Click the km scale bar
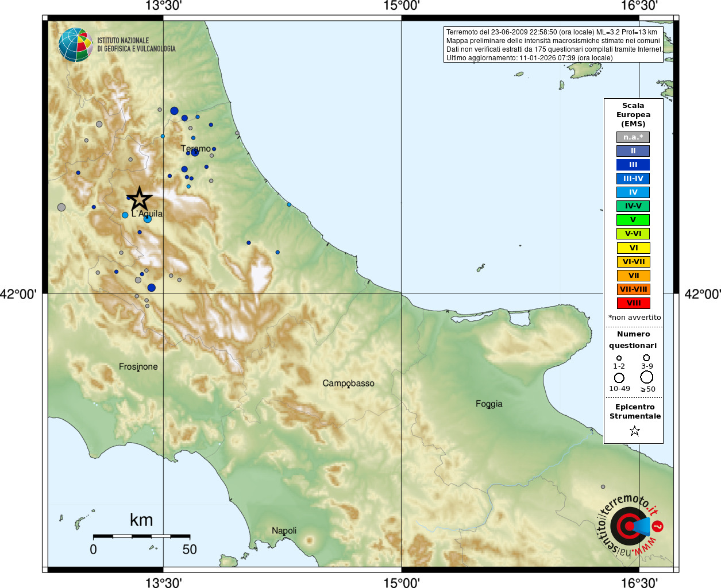Image resolution: width=721 pixels, height=588 pixels. click(x=141, y=536)
